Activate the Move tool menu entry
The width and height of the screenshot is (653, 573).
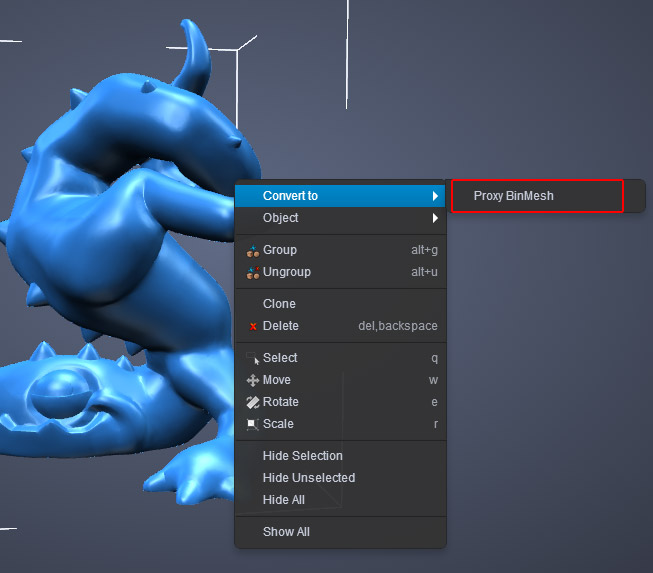tap(340, 380)
